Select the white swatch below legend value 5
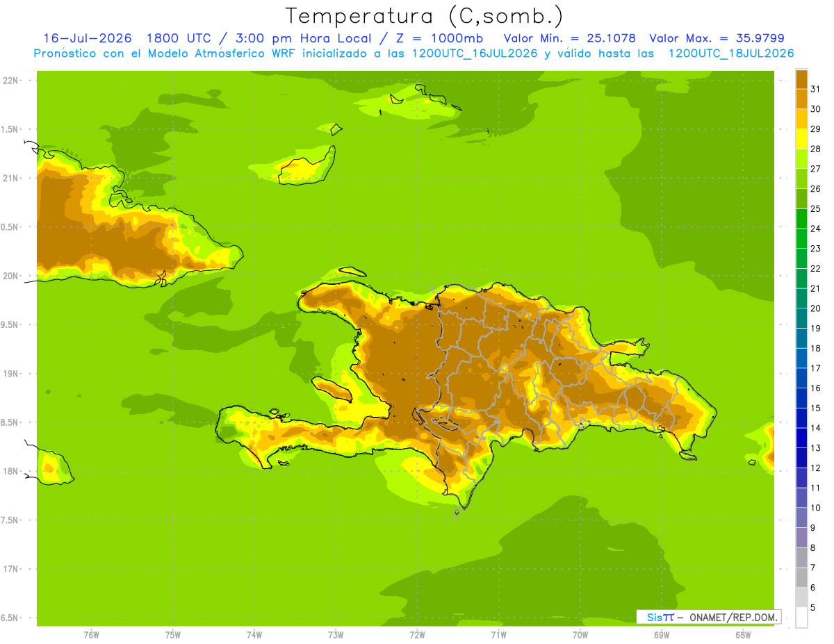 click(x=801, y=618)
